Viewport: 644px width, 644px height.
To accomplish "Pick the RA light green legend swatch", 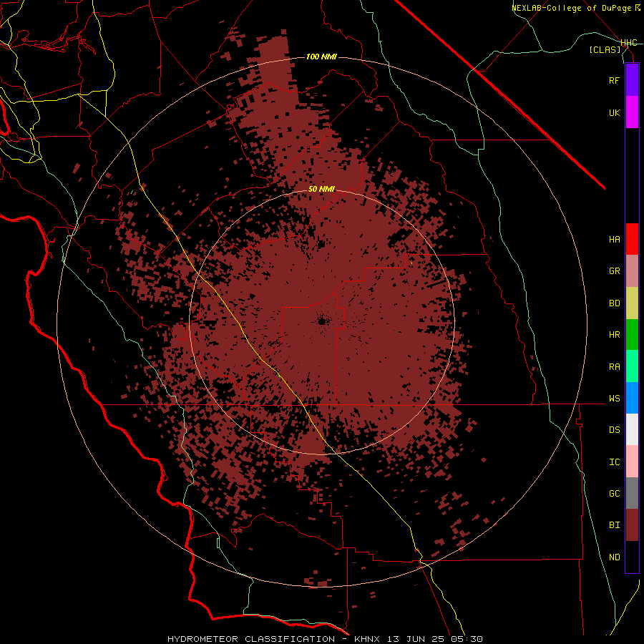I will point(632,366).
